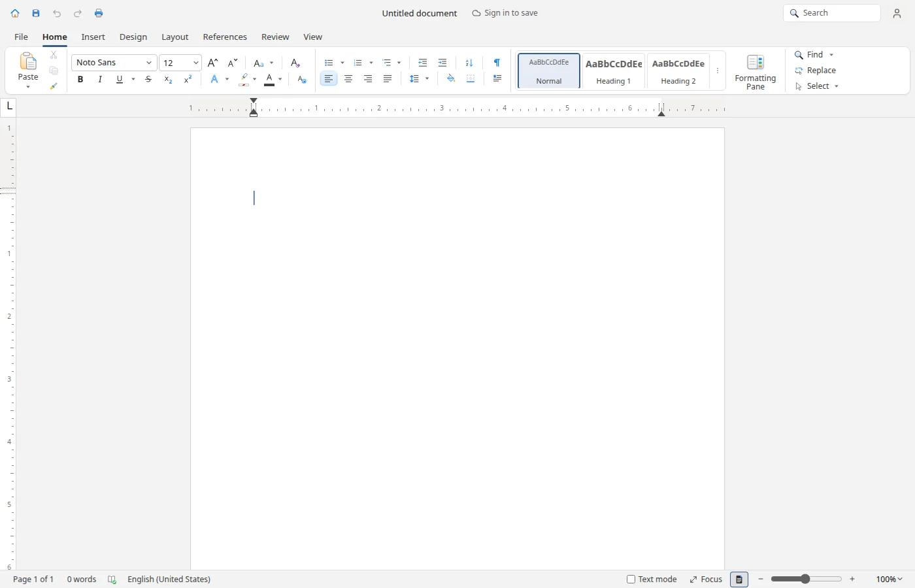
Task: Open the Formatting Pane
Action: 756,72
